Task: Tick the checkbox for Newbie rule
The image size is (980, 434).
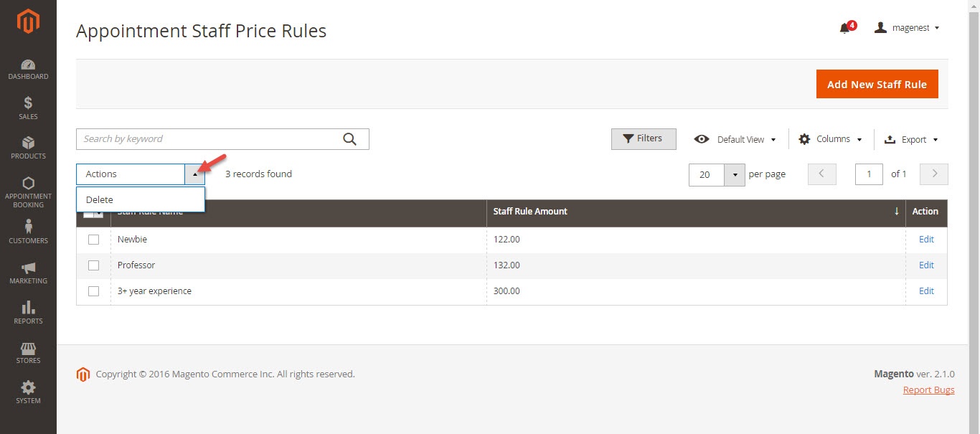Action: [93, 240]
